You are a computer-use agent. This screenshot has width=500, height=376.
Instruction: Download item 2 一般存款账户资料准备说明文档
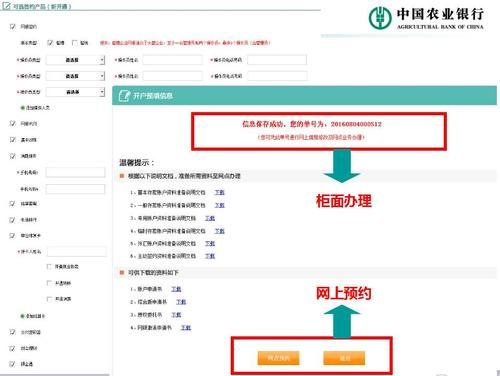click(219, 205)
